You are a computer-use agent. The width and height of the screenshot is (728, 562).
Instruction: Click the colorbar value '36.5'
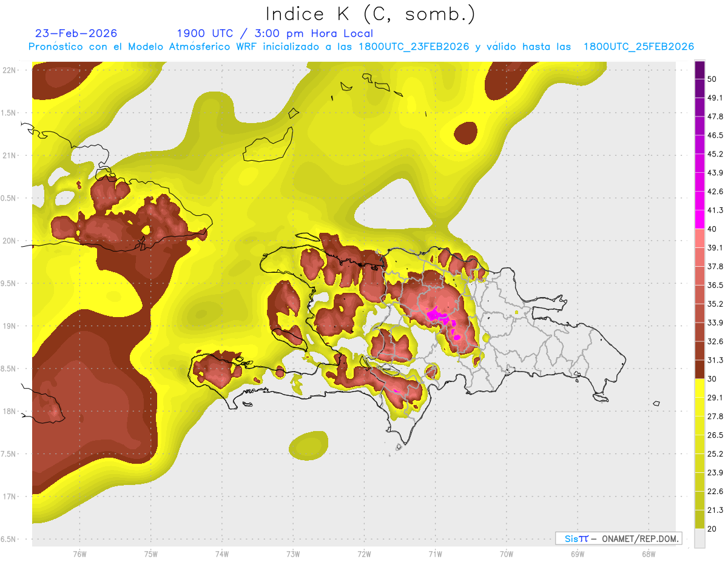point(715,285)
